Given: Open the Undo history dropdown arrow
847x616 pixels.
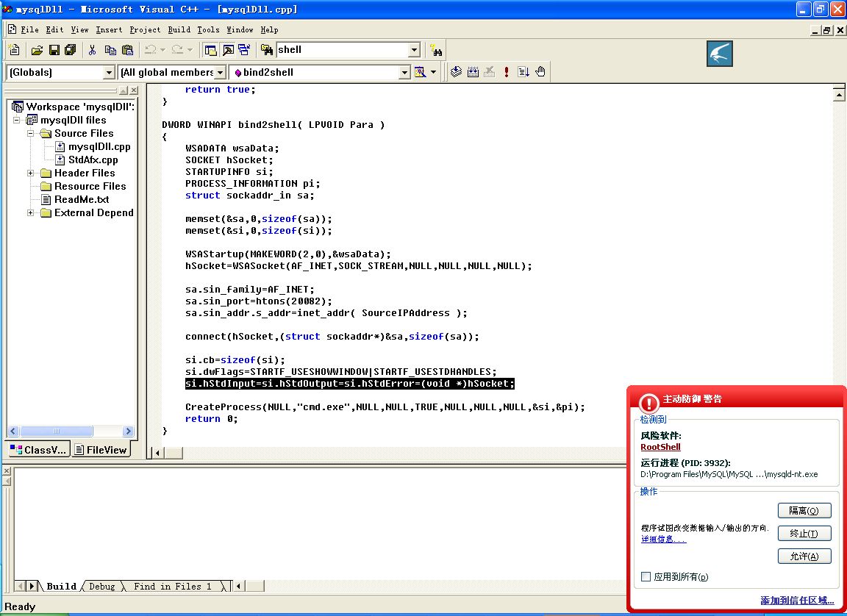Looking at the screenshot, I should [x=162, y=50].
